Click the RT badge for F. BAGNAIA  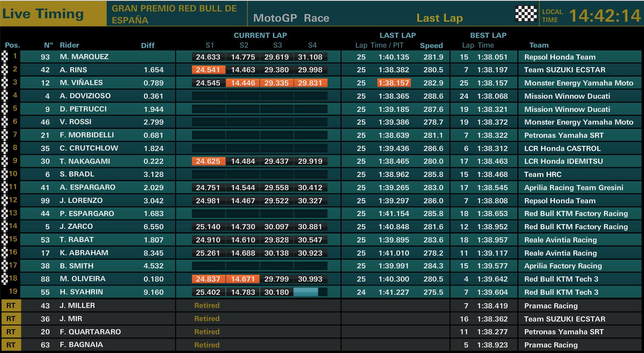[x=11, y=344]
